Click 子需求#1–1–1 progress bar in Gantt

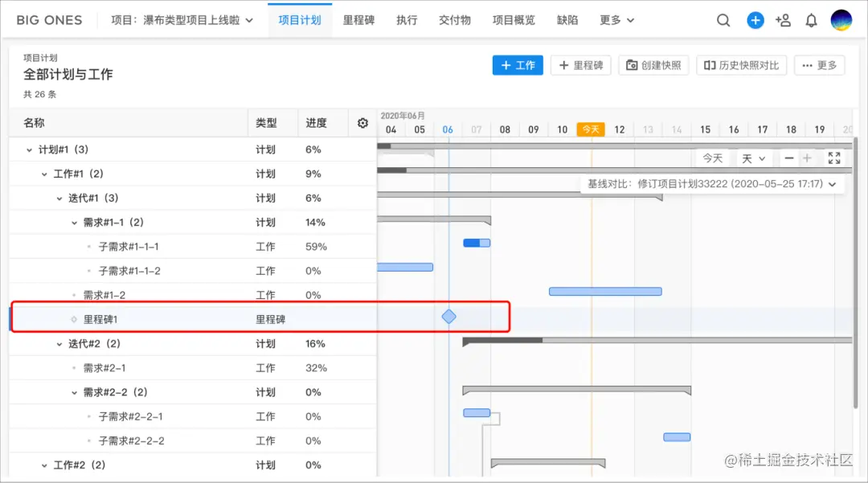(x=477, y=243)
